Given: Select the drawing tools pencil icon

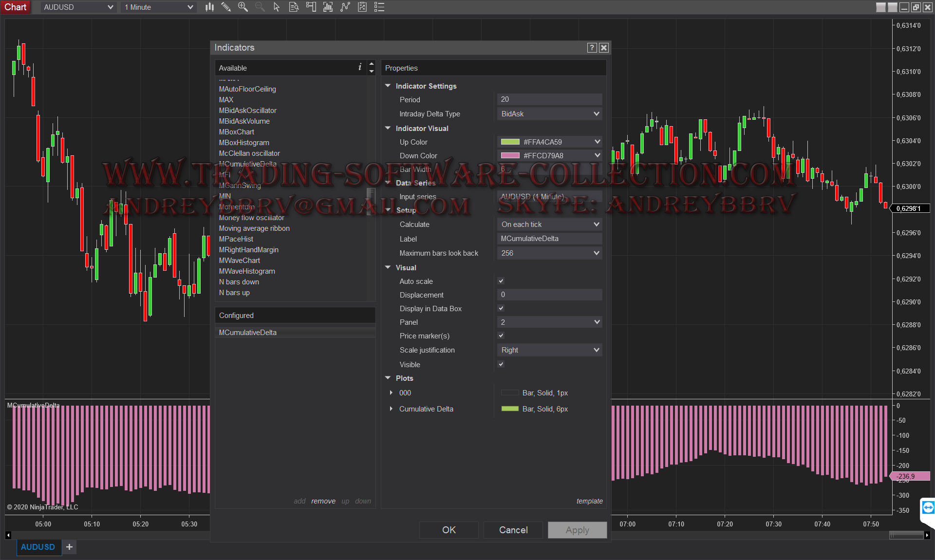Looking at the screenshot, I should pos(226,7).
